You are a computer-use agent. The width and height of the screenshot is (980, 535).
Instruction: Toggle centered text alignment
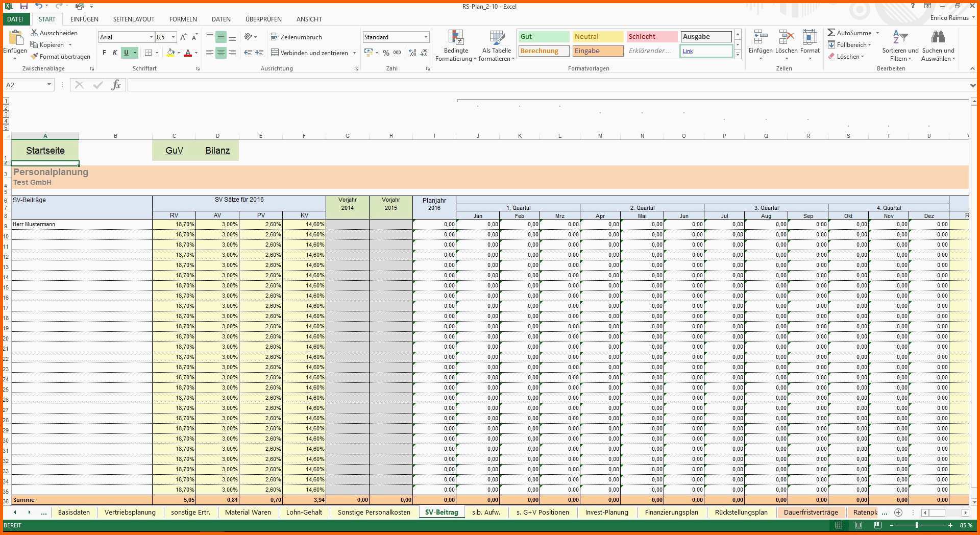(220, 53)
